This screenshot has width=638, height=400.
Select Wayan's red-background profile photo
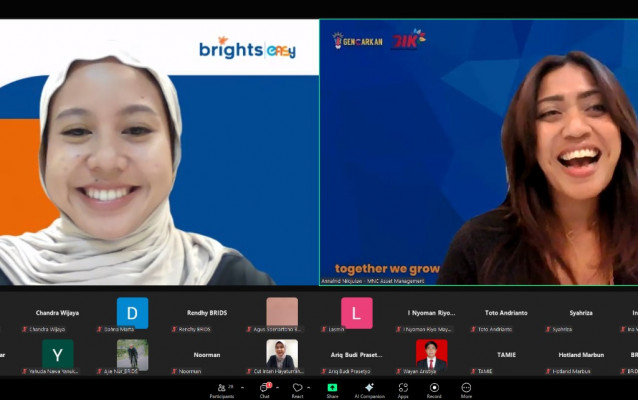(x=431, y=354)
